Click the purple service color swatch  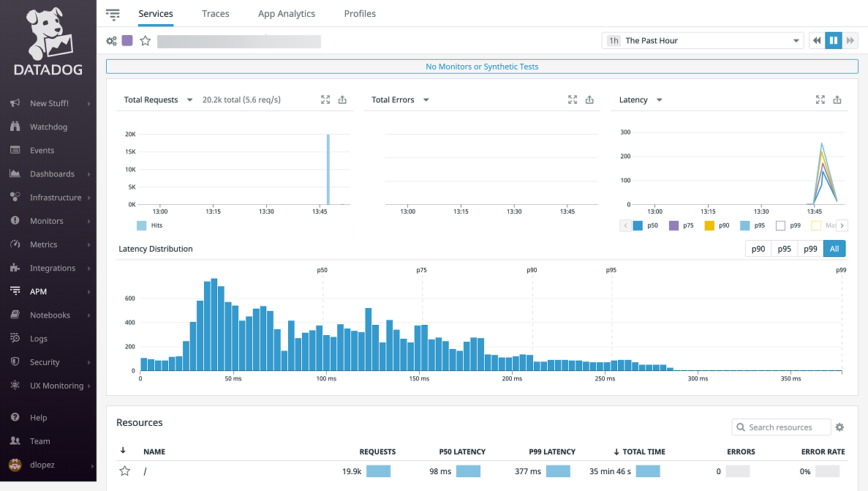[127, 40]
